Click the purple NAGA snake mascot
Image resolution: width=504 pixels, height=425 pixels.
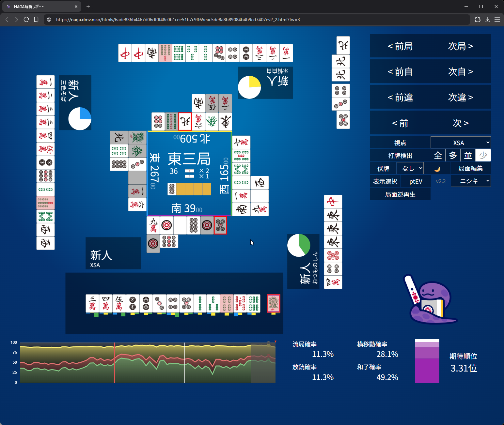pos(431,302)
